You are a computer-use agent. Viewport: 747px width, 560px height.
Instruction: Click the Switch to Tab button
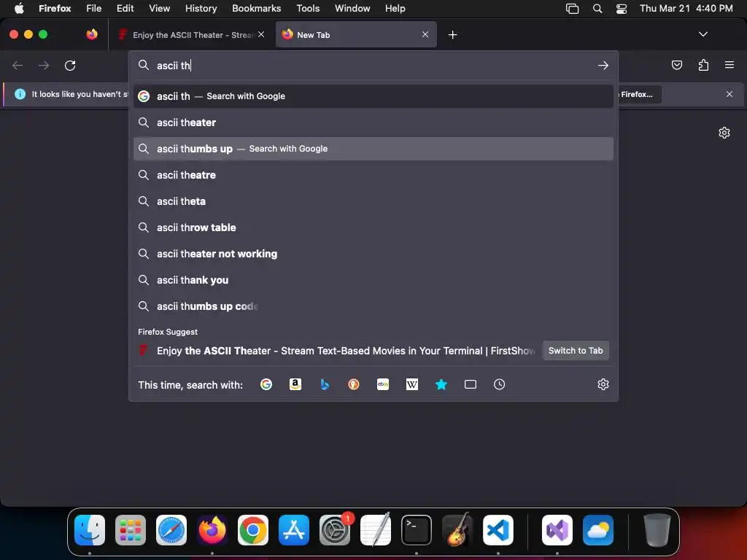pyautogui.click(x=576, y=351)
